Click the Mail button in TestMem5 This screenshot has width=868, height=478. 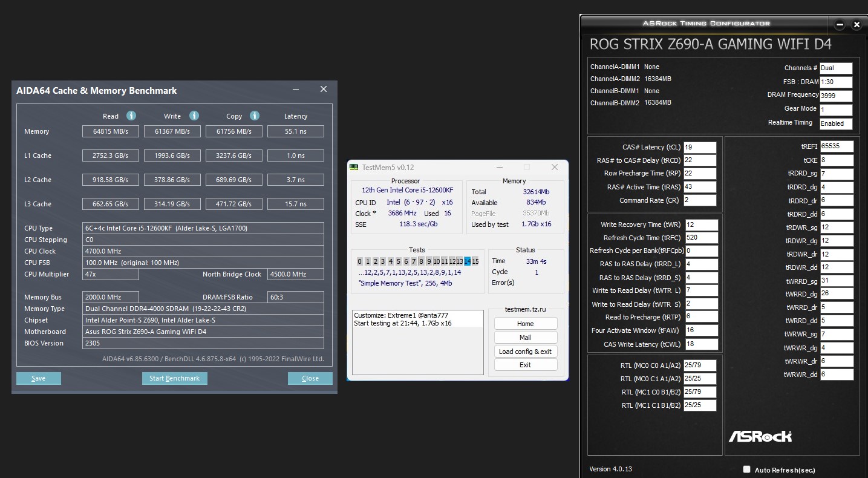pos(526,338)
